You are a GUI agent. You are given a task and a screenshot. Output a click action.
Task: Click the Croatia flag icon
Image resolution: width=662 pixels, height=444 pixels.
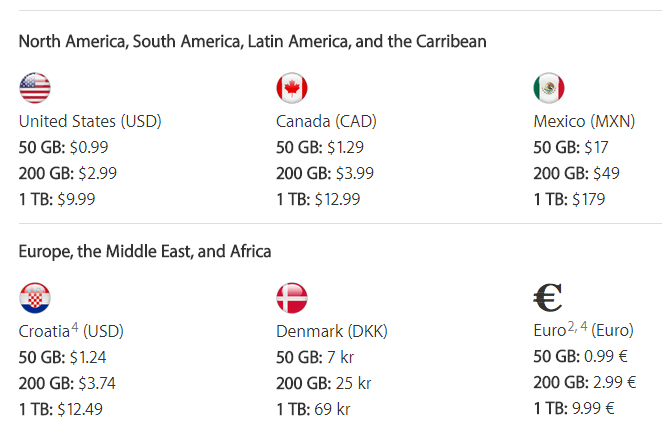(x=35, y=298)
